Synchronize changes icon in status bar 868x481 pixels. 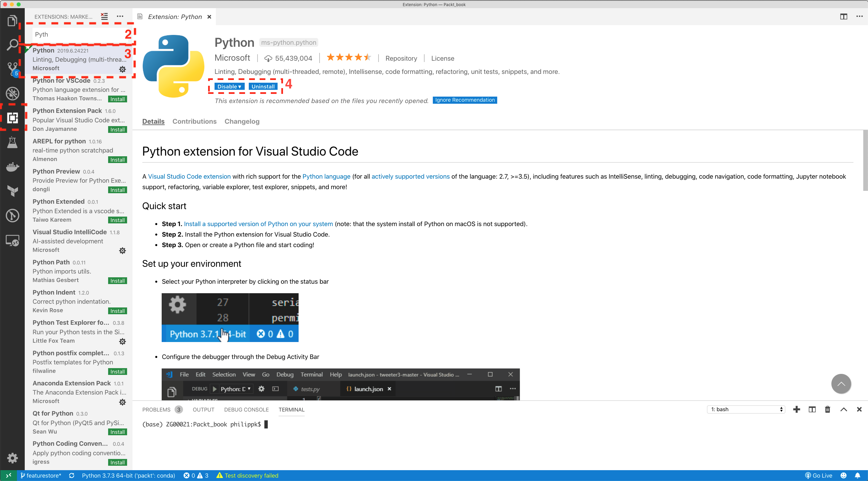point(72,475)
